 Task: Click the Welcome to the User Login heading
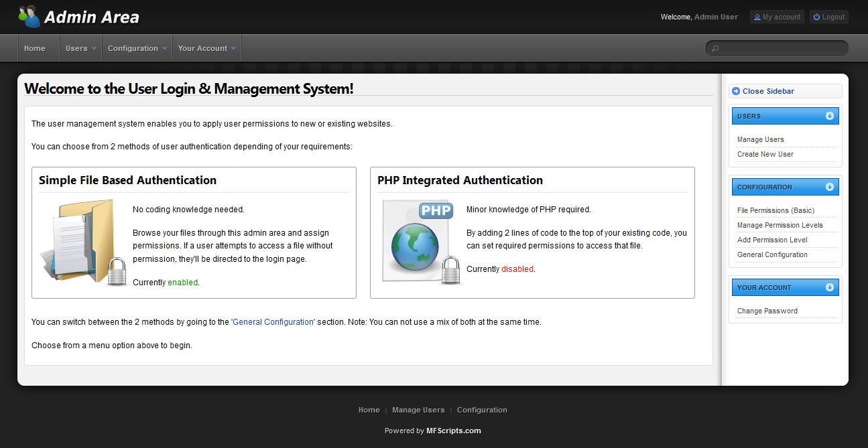188,88
